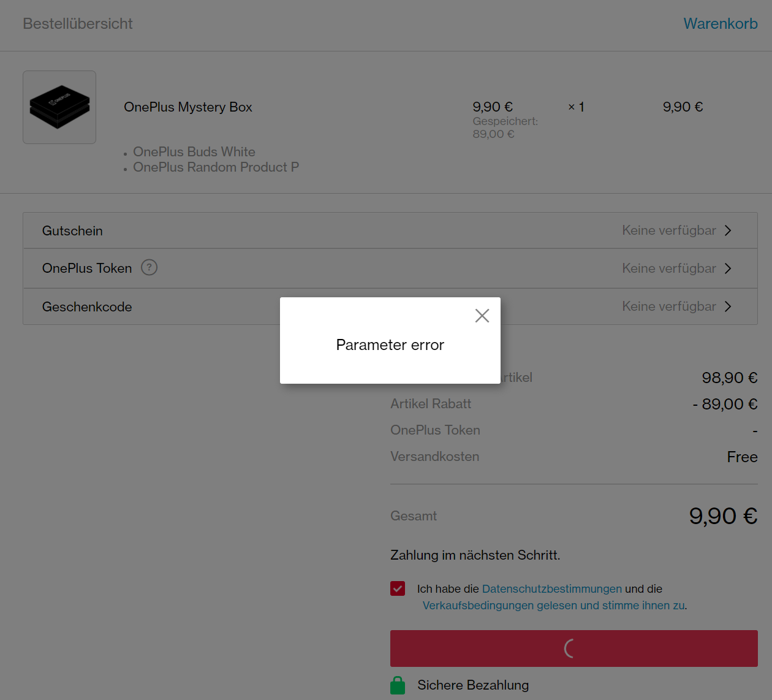Open the OnePlus Token help icon

149,267
